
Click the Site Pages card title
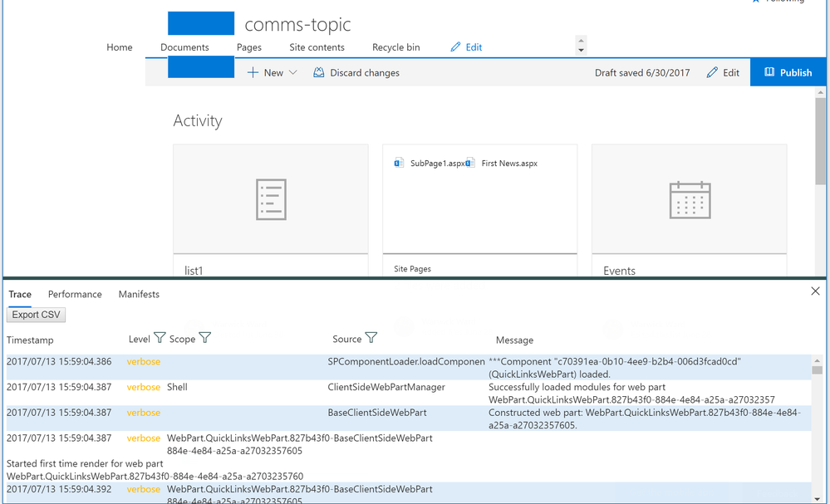(412, 269)
